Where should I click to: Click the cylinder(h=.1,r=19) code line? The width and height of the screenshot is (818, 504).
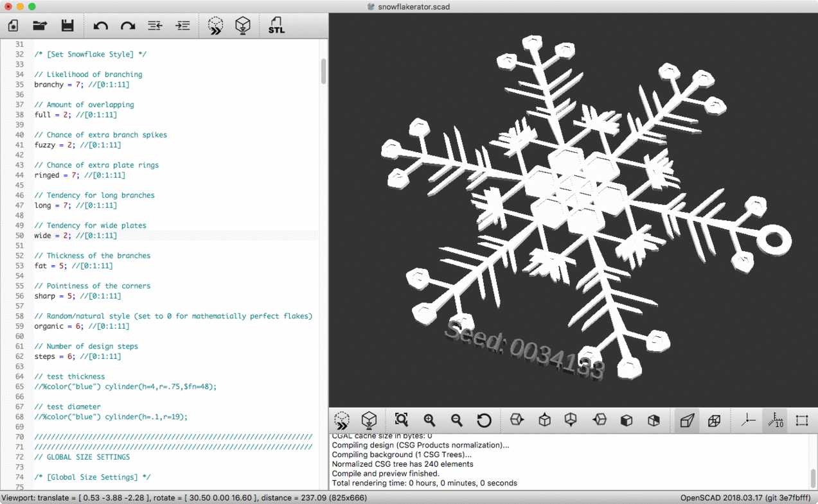click(111, 417)
